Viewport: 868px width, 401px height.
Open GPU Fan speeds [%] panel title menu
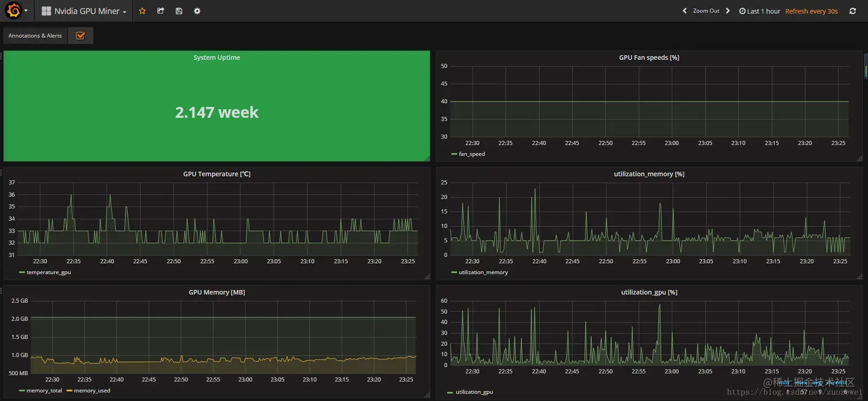coord(649,57)
